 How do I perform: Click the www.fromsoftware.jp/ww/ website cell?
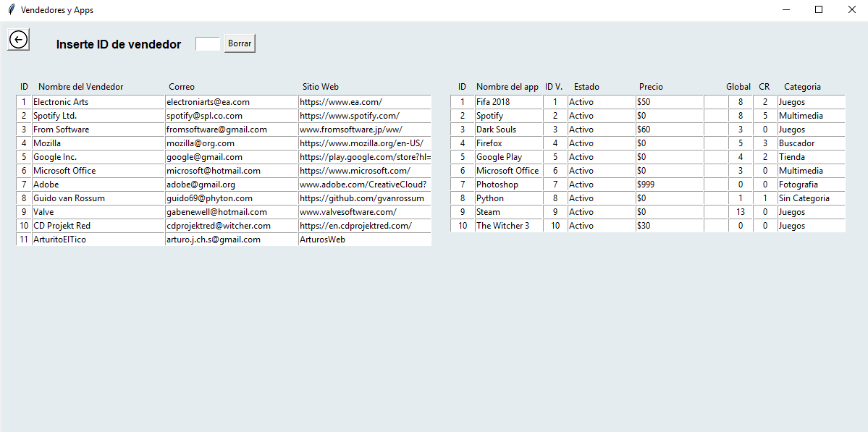(365, 130)
